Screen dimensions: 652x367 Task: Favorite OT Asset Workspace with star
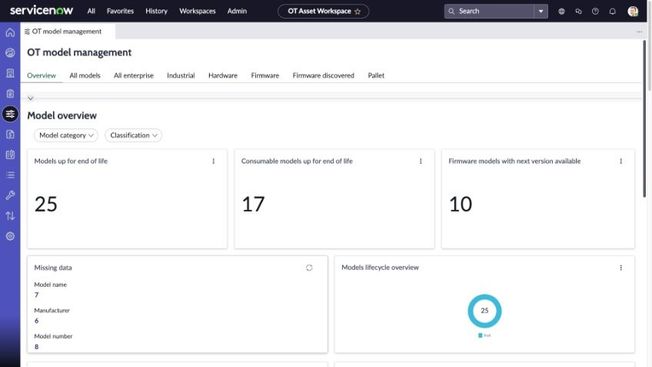click(x=358, y=11)
